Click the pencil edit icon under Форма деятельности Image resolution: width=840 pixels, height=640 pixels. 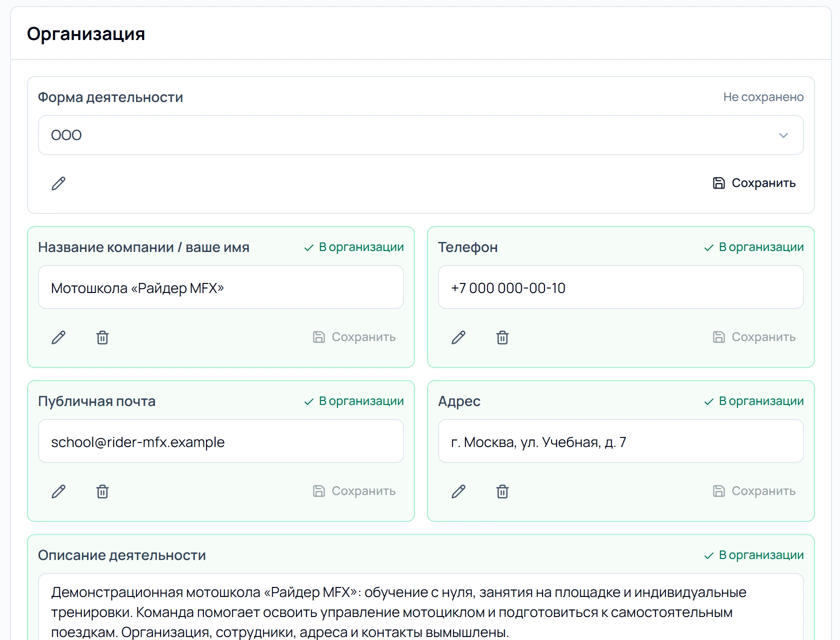pos(58,183)
